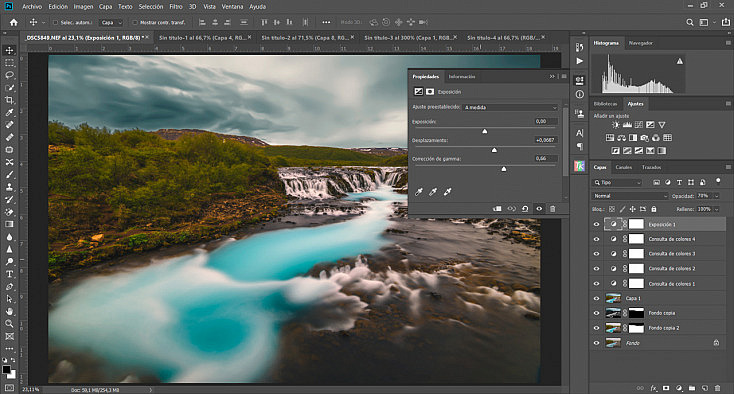
Task: Switch to the Información tab
Action: pyautogui.click(x=462, y=76)
